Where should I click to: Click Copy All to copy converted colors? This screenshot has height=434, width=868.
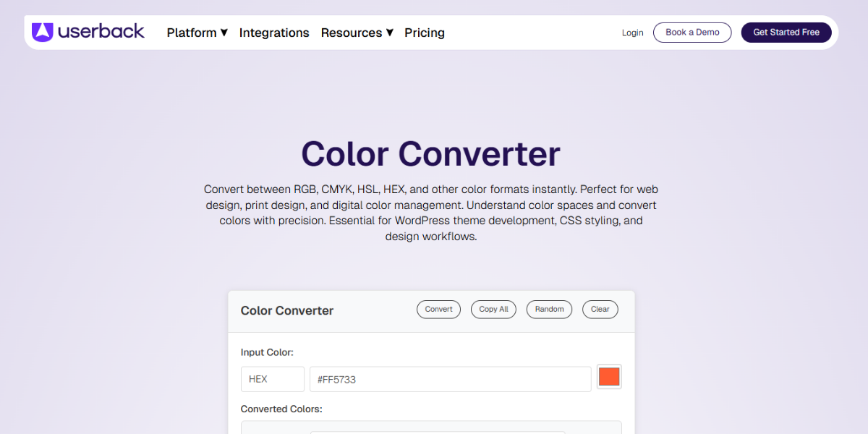point(493,309)
